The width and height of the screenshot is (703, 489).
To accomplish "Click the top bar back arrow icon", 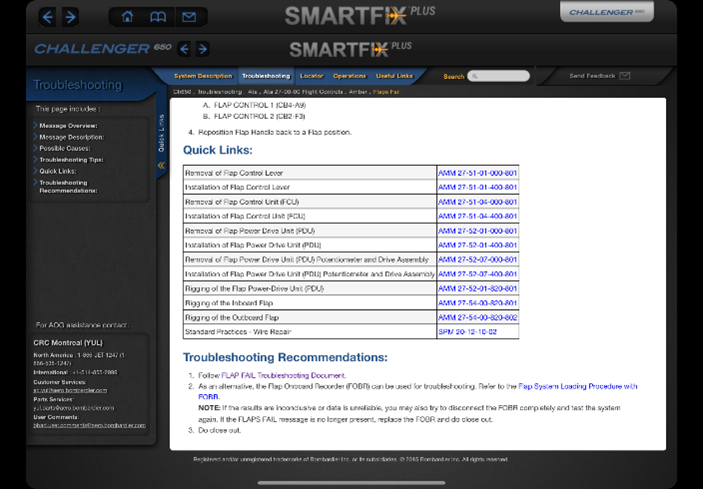I will pos(48,17).
